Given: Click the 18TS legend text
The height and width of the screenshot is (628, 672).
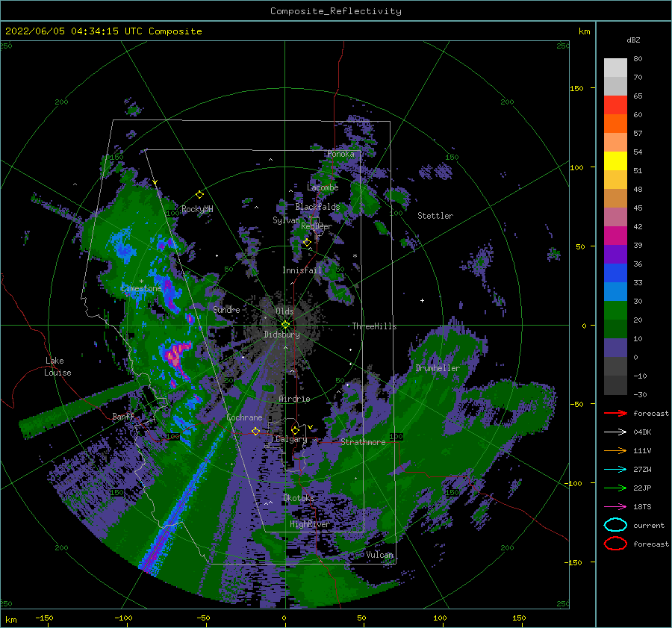Looking at the screenshot, I should 642,507.
